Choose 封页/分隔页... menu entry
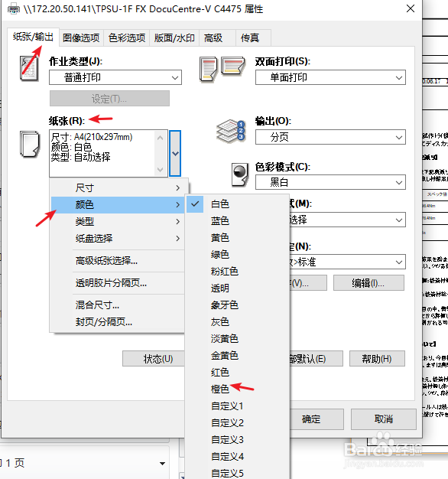Screen dimensions: 448x479 click(x=119, y=321)
